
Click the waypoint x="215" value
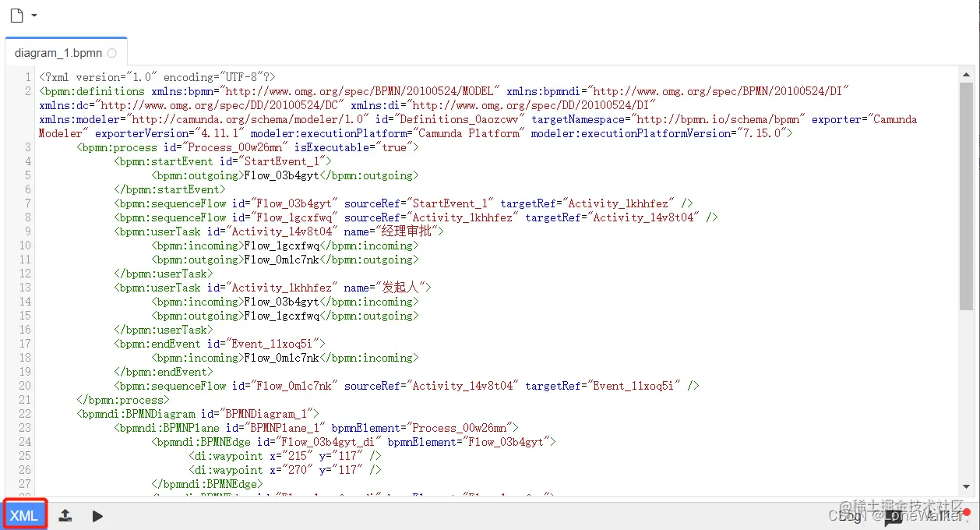click(297, 456)
